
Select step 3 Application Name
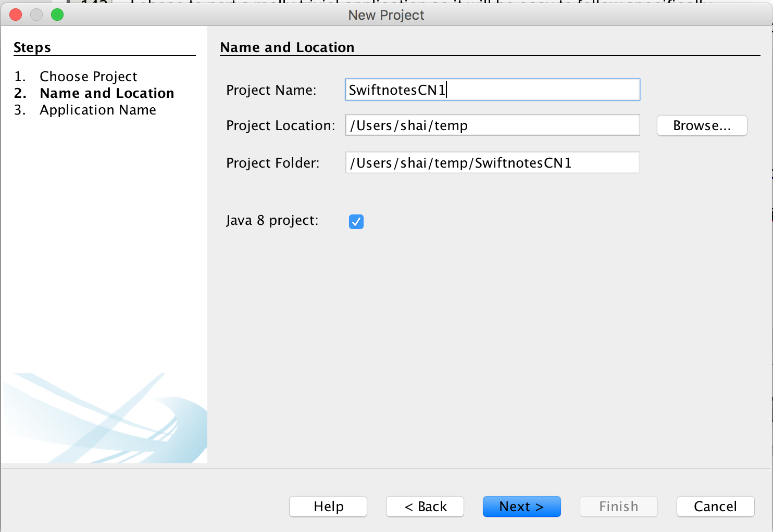point(97,109)
